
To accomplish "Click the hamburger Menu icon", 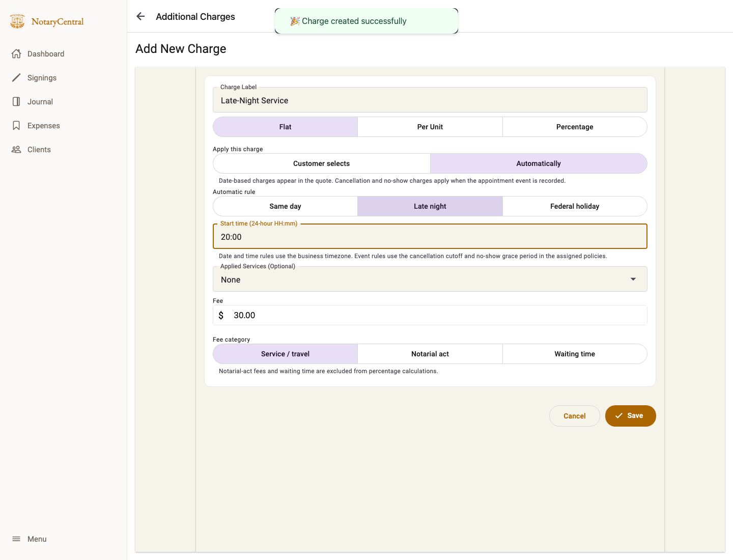I will point(16,539).
